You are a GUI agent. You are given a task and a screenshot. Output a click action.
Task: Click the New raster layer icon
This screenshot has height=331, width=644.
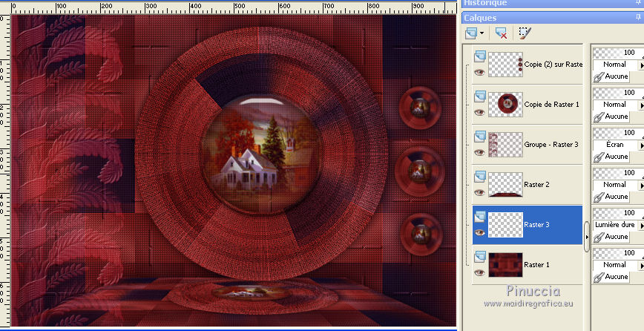(x=473, y=33)
